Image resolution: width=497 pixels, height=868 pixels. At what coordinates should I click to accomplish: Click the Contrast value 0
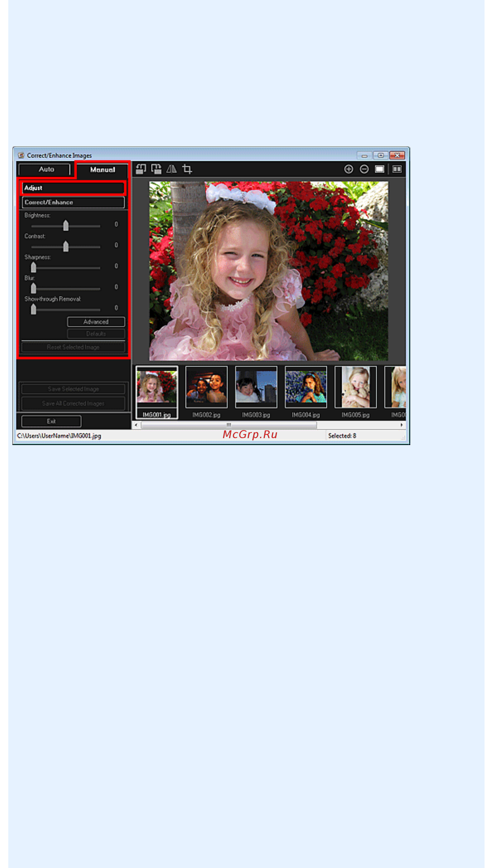(x=116, y=245)
